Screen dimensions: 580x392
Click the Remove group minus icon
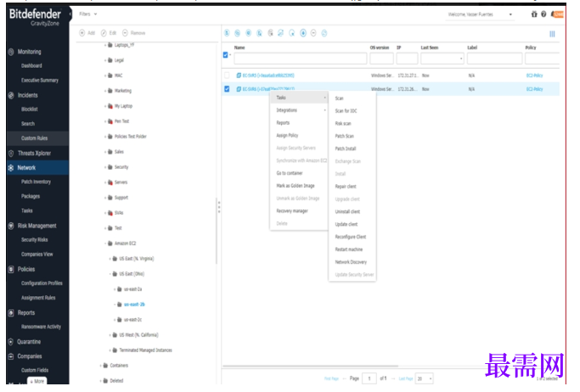125,33
